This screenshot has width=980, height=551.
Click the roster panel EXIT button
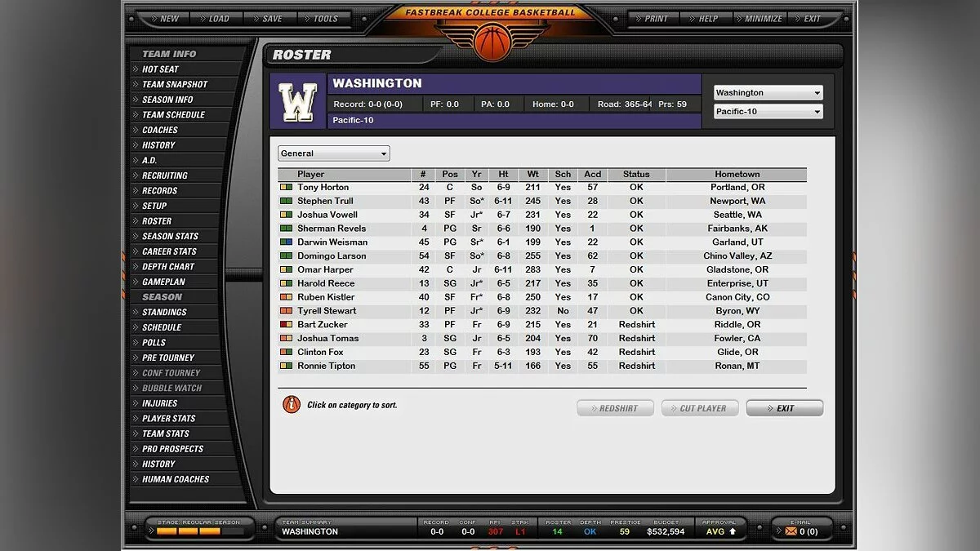click(785, 408)
